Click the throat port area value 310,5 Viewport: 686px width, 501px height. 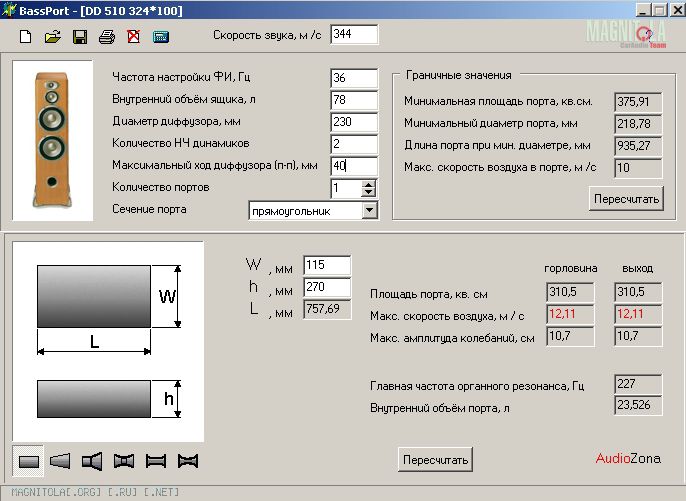click(570, 292)
